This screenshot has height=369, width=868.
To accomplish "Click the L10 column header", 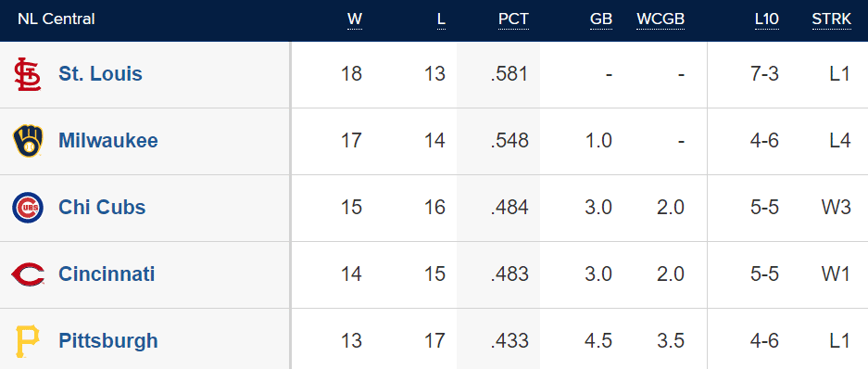I will pyautogui.click(x=767, y=19).
